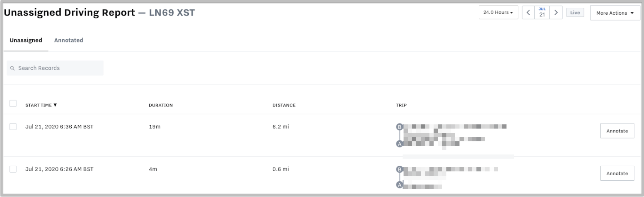
Task: Annotate the 4m 0.6 mi trip
Action: [617, 173]
